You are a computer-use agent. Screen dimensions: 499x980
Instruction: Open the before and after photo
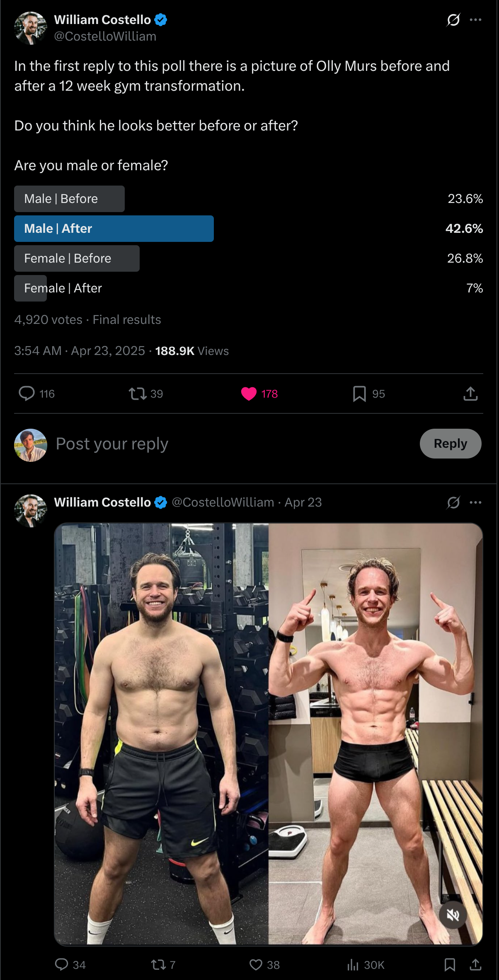pos(268,734)
